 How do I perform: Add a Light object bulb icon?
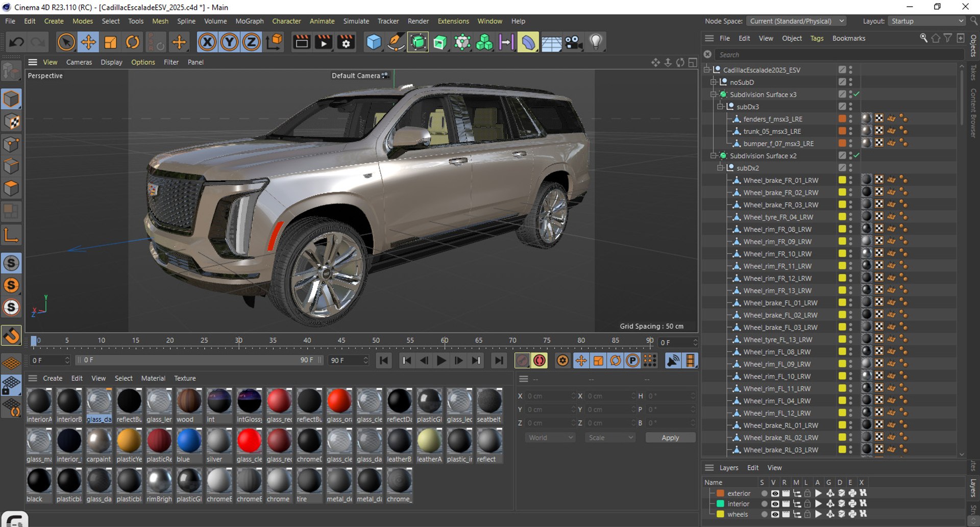[x=596, y=42]
